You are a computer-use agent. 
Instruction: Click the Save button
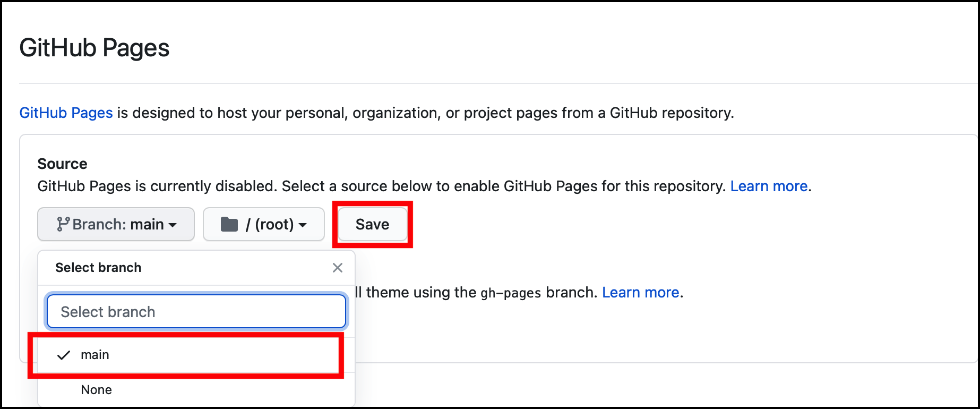tap(372, 224)
